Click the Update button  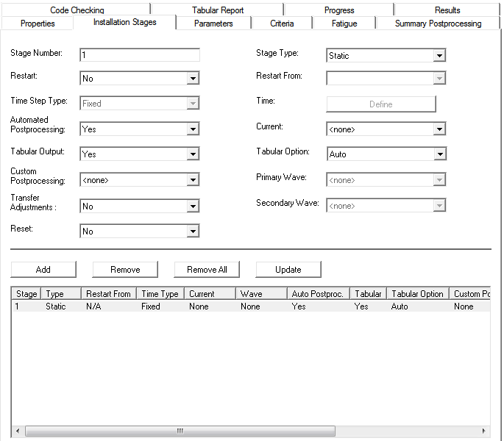[x=288, y=270]
